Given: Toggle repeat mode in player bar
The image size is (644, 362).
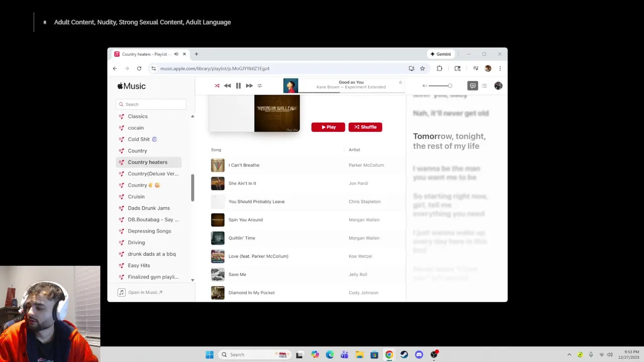Looking at the screenshot, I should point(260,86).
